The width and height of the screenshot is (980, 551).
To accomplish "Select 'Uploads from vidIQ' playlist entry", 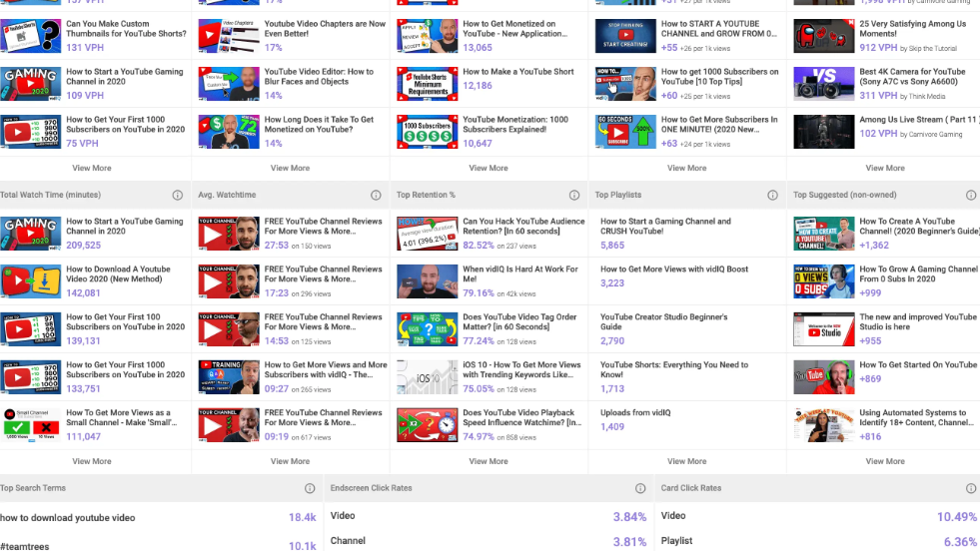I will coord(634,412).
